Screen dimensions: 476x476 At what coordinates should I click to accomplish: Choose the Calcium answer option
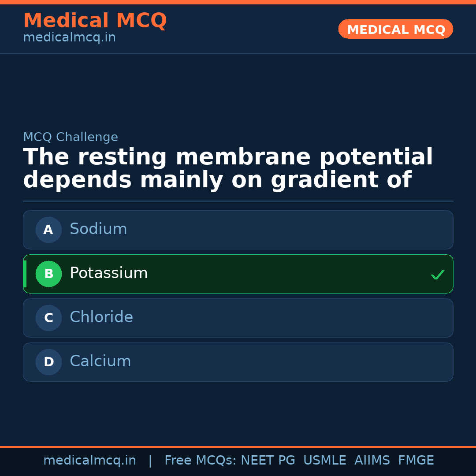click(238, 362)
